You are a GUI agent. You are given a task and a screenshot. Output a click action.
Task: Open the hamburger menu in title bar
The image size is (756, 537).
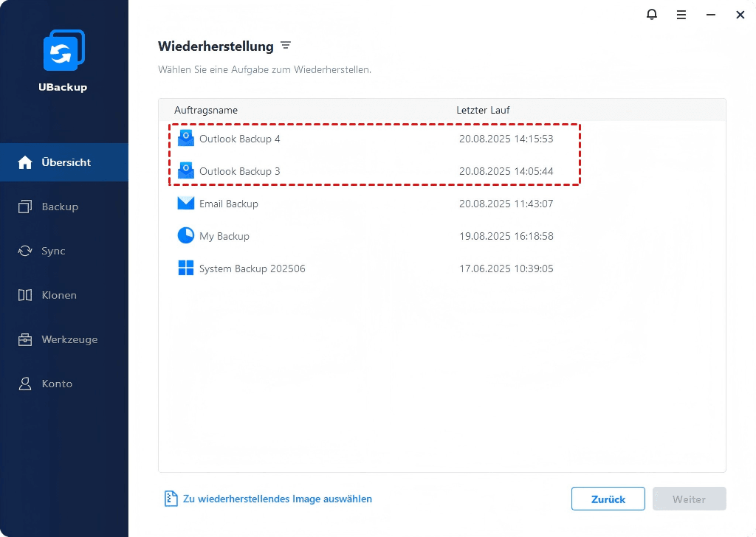681,15
